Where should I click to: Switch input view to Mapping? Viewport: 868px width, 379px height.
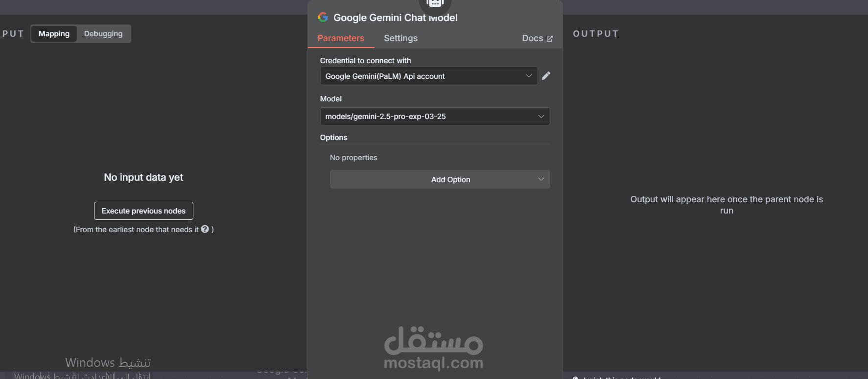click(x=54, y=34)
